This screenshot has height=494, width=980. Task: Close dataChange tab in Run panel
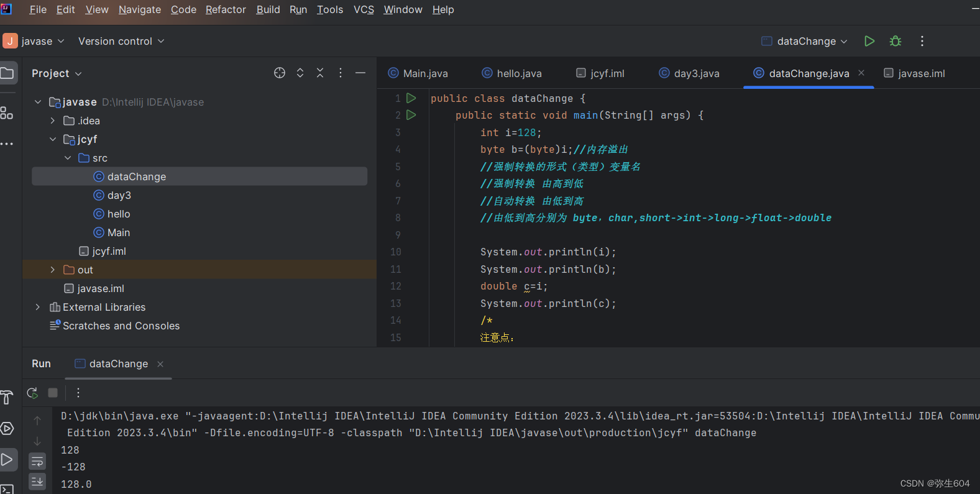coord(160,364)
